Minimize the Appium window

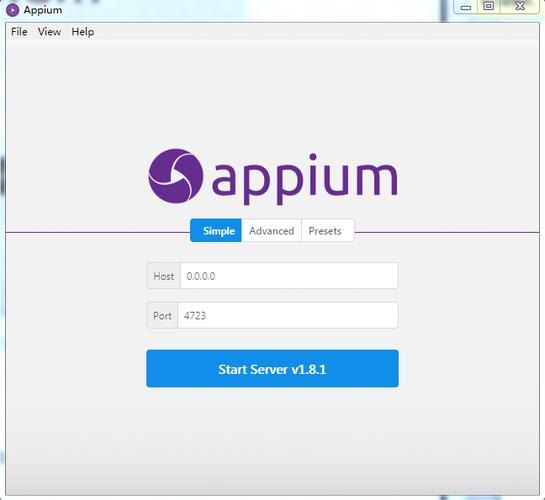click(x=465, y=7)
